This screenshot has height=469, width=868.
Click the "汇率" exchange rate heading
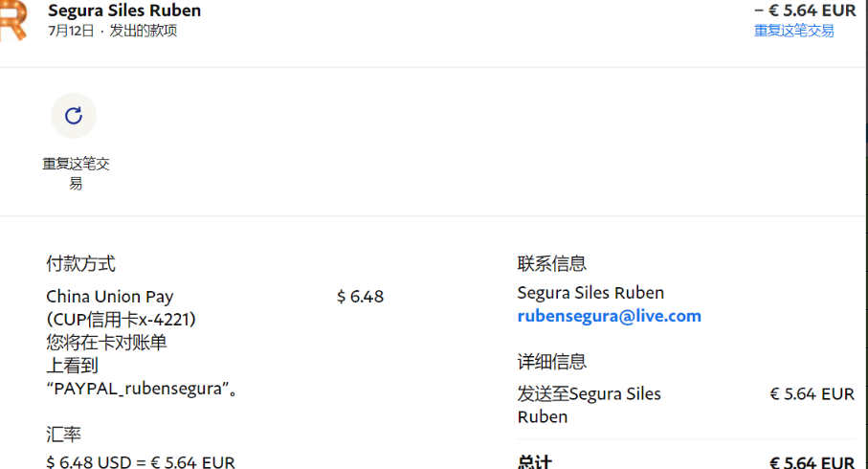pos(63,435)
